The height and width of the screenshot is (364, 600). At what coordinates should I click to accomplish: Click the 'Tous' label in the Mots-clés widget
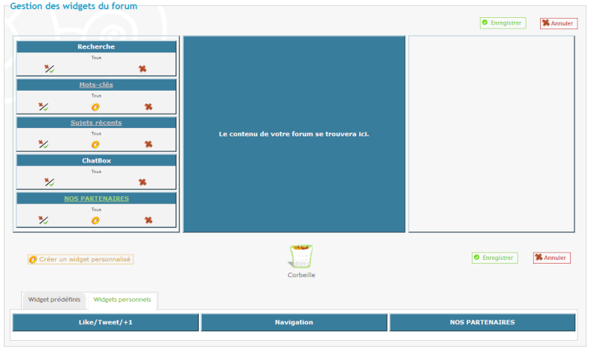point(96,95)
